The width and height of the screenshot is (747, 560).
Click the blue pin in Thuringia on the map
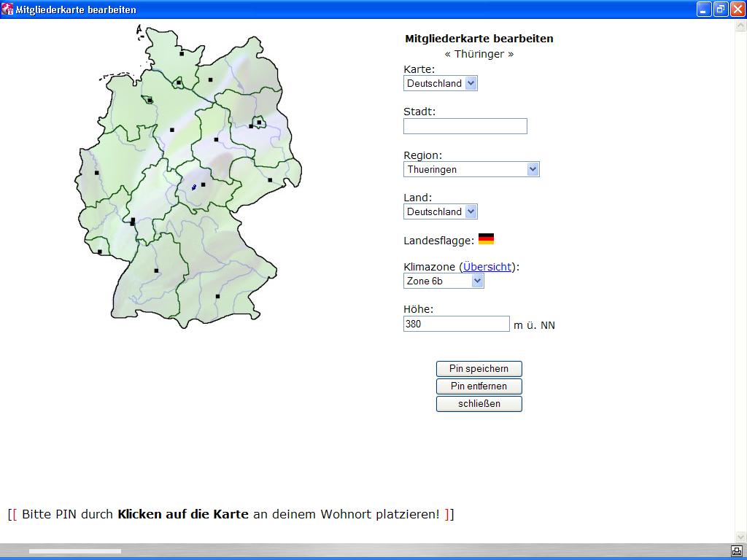(194, 187)
